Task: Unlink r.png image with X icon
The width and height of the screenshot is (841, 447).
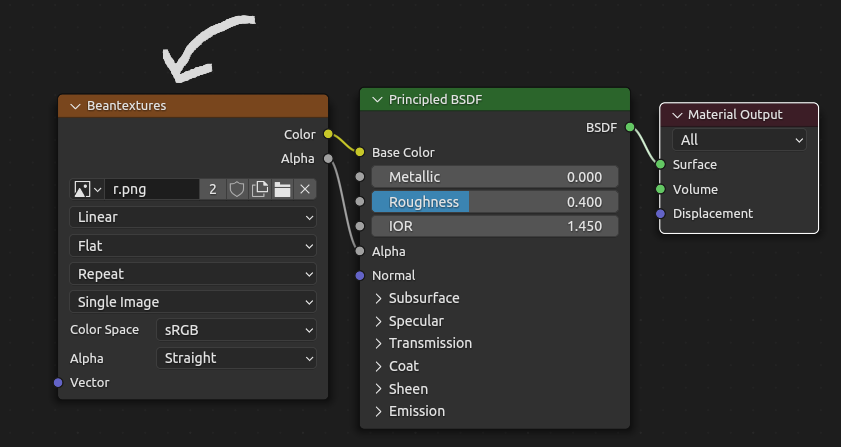Action: (305, 189)
